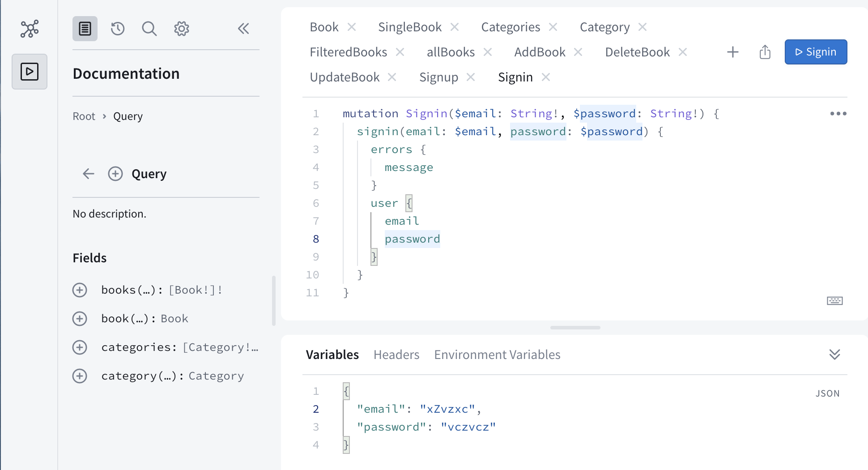Close the UpdateBook tab
868x470 pixels.
tap(392, 77)
